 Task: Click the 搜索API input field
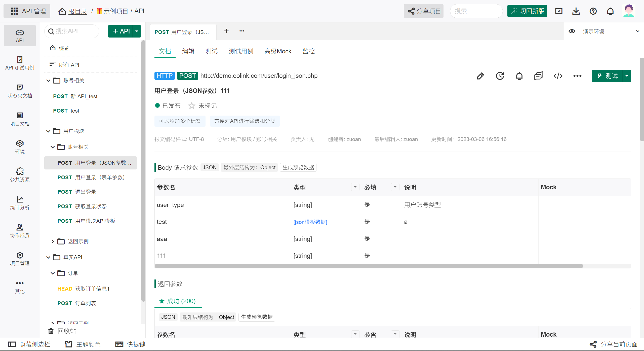point(73,31)
